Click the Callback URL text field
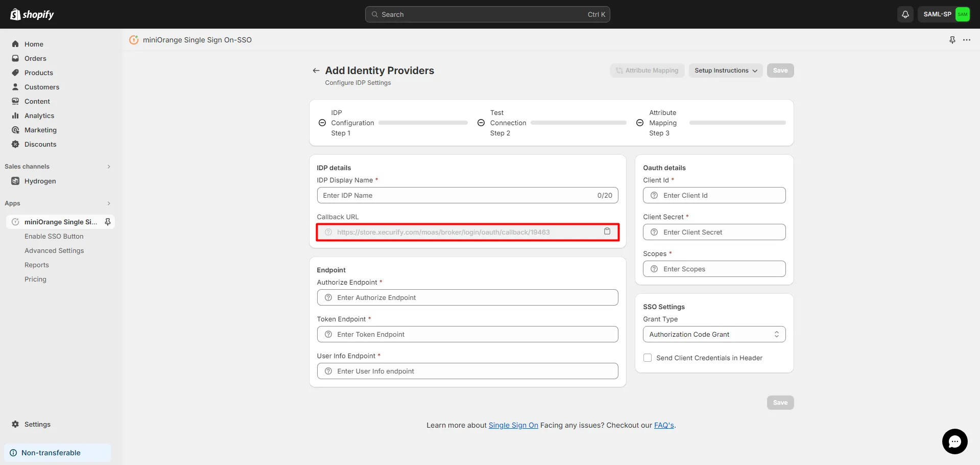The image size is (980, 465). tap(467, 232)
